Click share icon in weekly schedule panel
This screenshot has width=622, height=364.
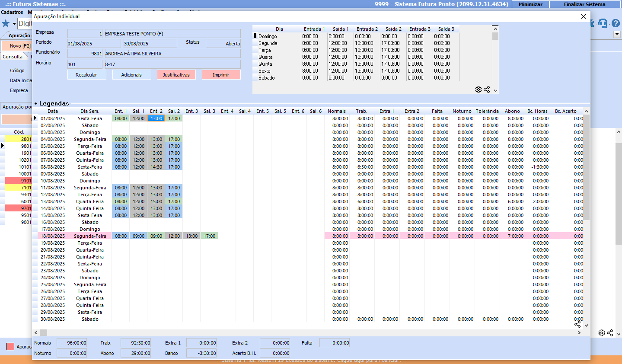pyautogui.click(x=487, y=89)
